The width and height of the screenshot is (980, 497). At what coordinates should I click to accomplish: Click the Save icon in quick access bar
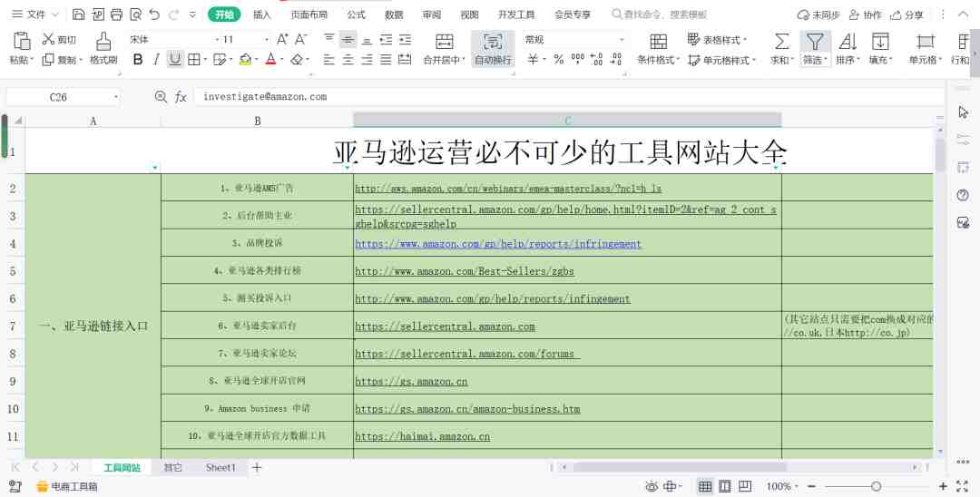(x=78, y=15)
